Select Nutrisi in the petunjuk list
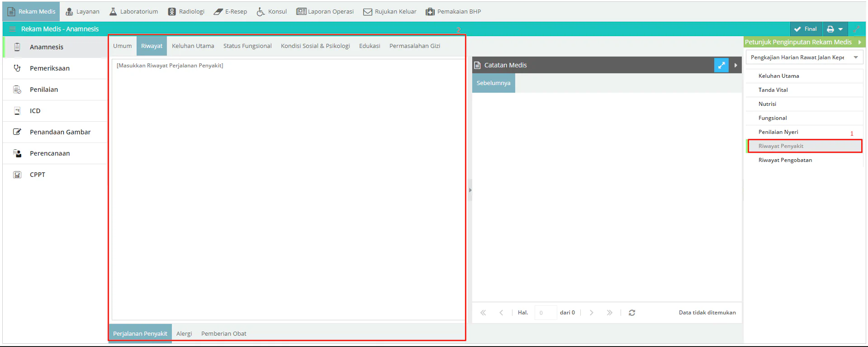 coord(804,104)
